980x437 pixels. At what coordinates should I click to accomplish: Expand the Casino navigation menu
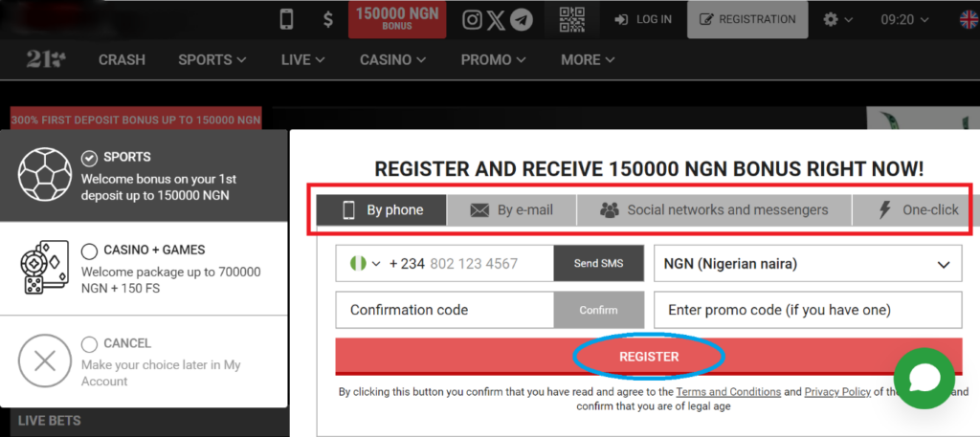click(392, 60)
